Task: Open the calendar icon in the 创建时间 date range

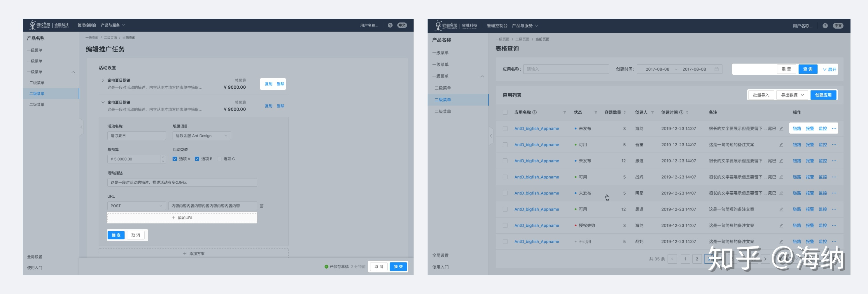Action: 716,69
